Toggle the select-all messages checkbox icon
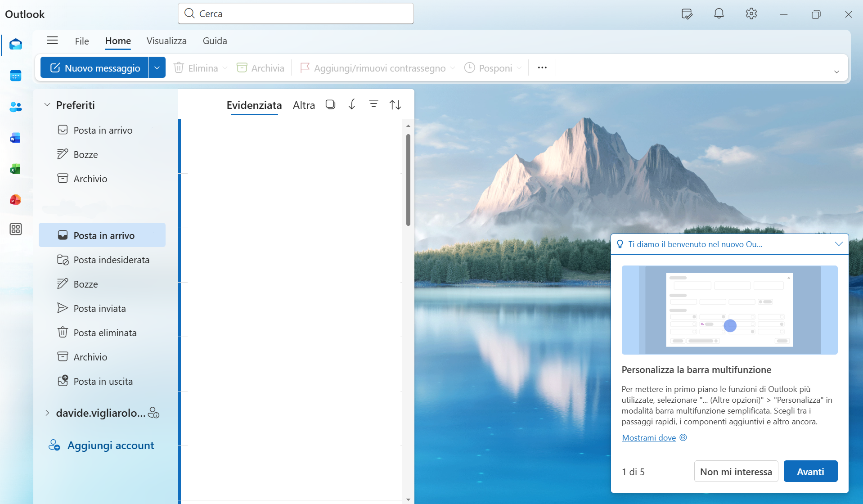 330,105
